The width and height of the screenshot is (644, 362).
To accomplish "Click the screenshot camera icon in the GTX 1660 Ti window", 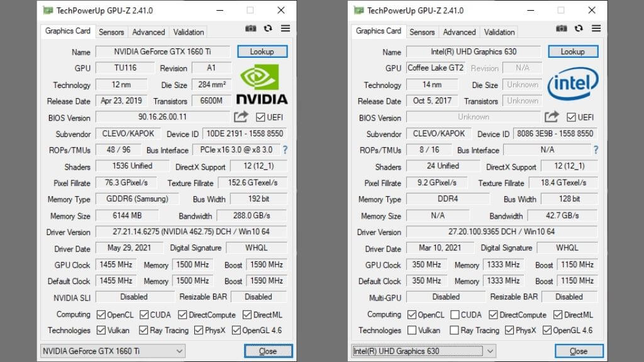I will tap(250, 28).
